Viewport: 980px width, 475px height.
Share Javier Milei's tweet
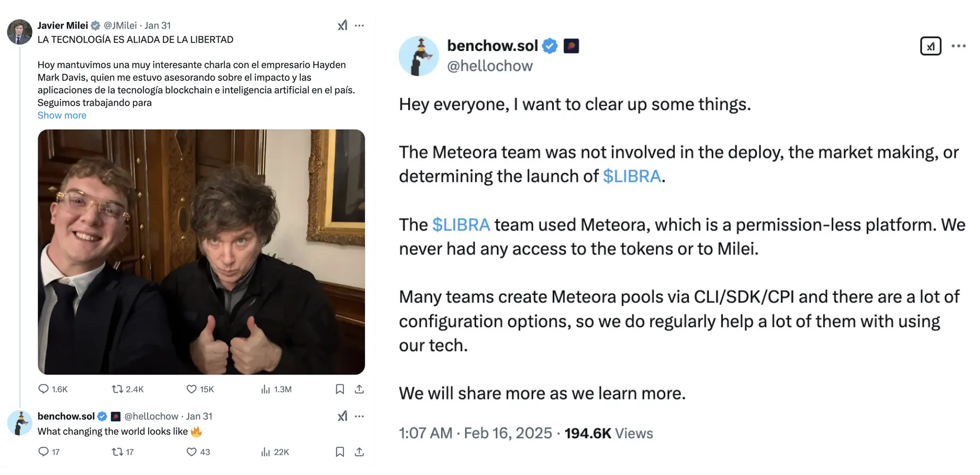pos(359,389)
